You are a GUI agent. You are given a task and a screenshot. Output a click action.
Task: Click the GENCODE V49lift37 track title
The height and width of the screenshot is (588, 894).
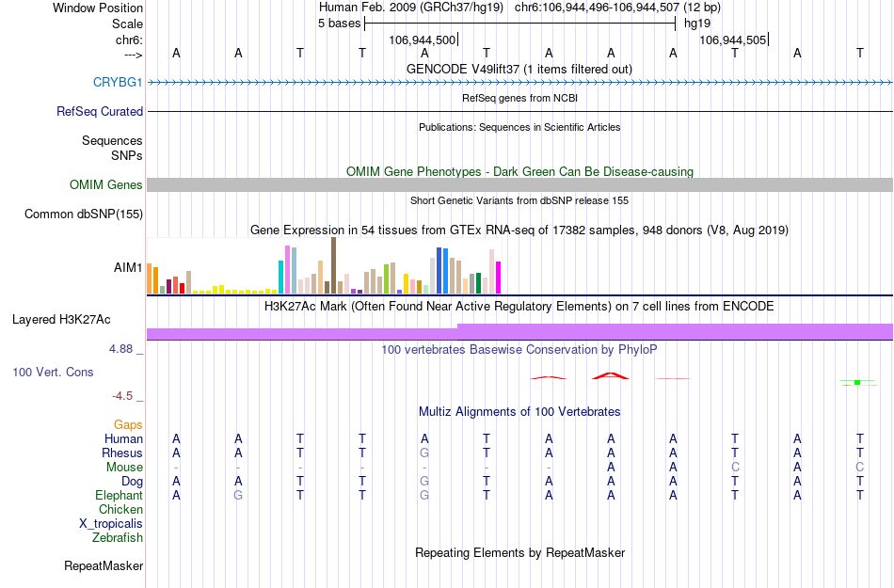pyautogui.click(x=519, y=69)
